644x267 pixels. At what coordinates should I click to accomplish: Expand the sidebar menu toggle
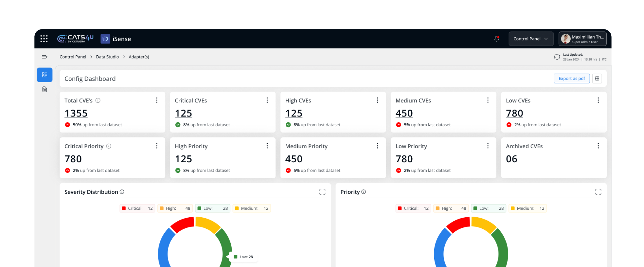pyautogui.click(x=45, y=57)
